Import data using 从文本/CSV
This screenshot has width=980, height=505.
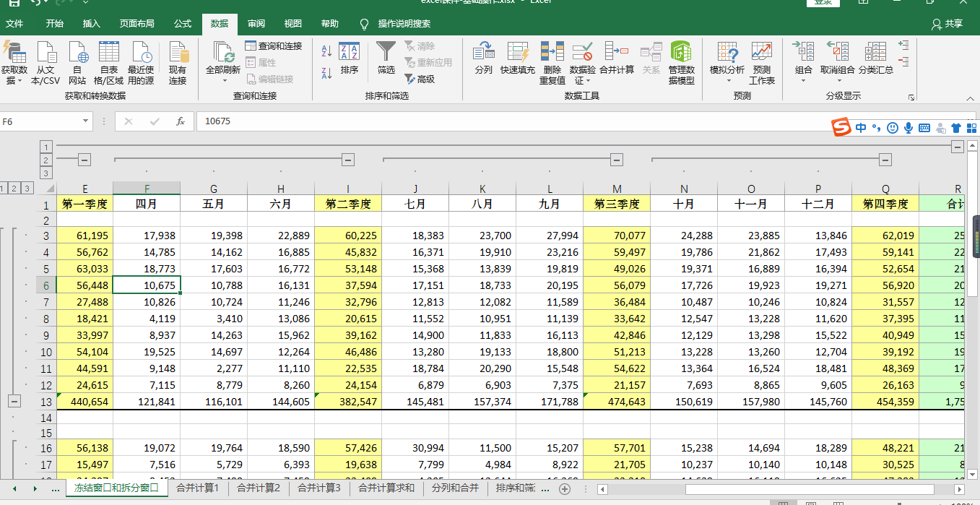pyautogui.click(x=45, y=63)
